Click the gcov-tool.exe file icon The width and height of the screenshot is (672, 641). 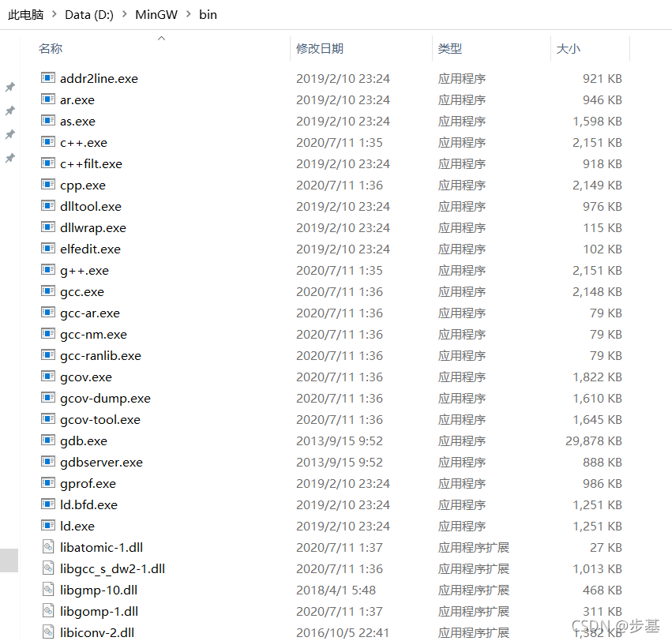[x=48, y=419]
